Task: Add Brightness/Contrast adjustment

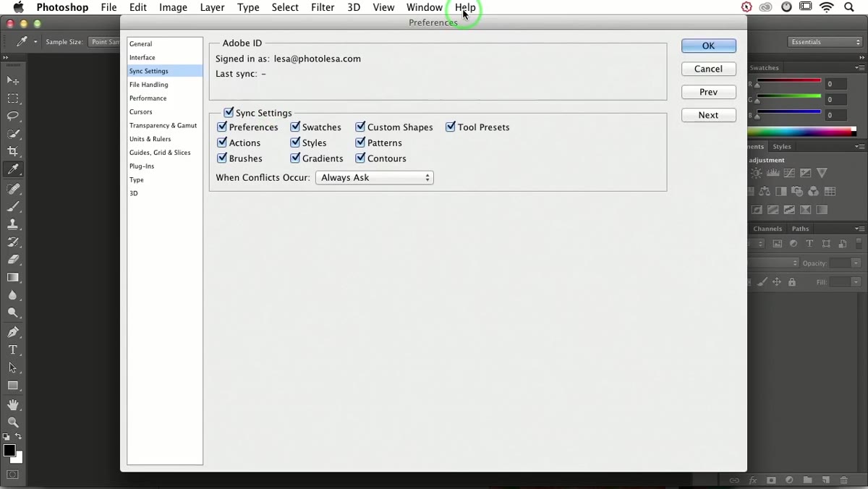Action: tap(757, 173)
